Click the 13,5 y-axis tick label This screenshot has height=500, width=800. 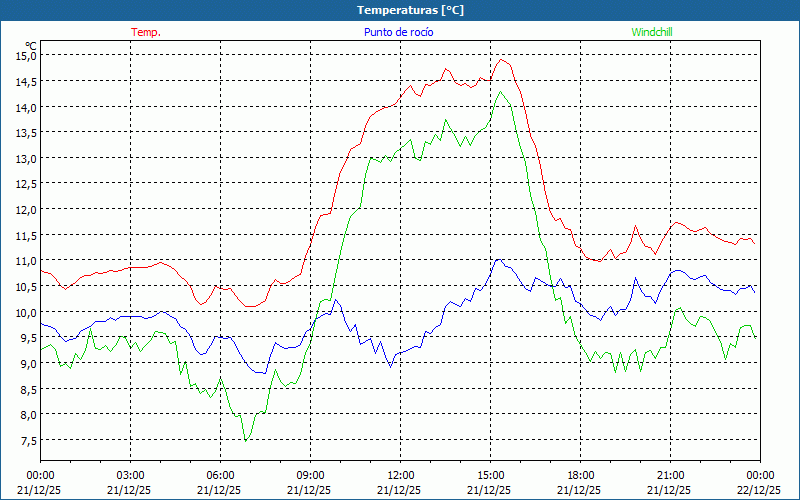26,133
